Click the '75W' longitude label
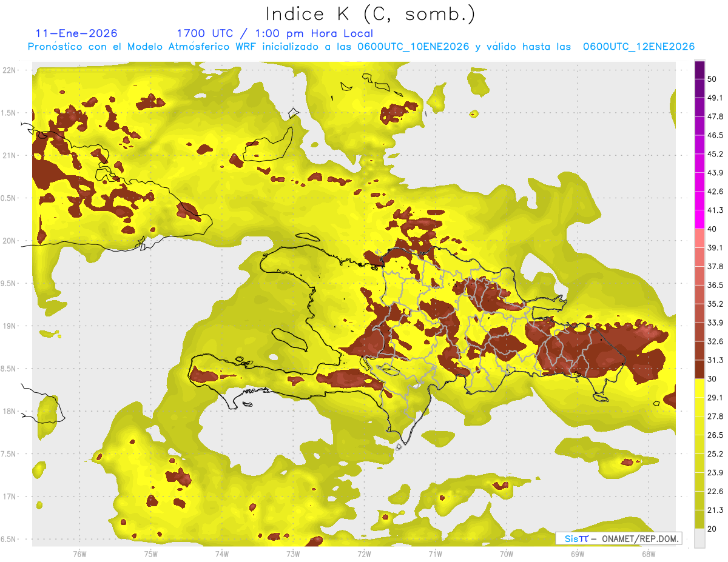Viewport: 728px width, 562px height. (150, 554)
